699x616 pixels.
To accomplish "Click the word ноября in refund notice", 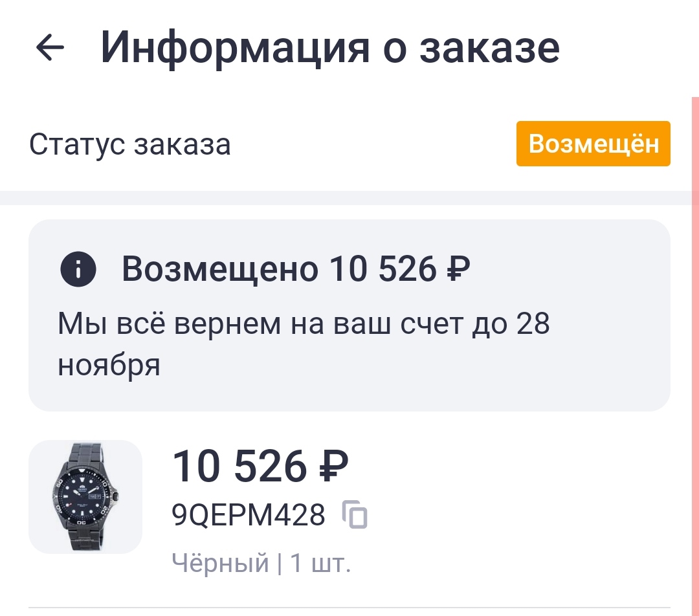I will (109, 366).
